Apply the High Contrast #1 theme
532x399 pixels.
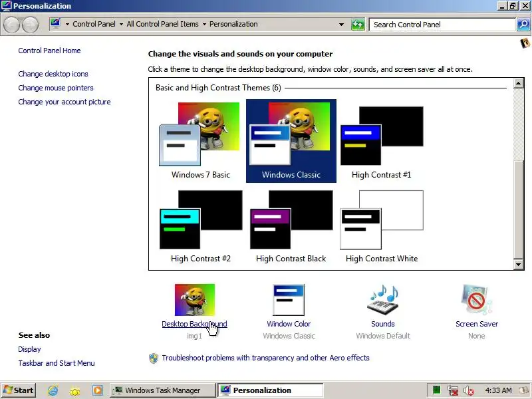pyautogui.click(x=381, y=141)
